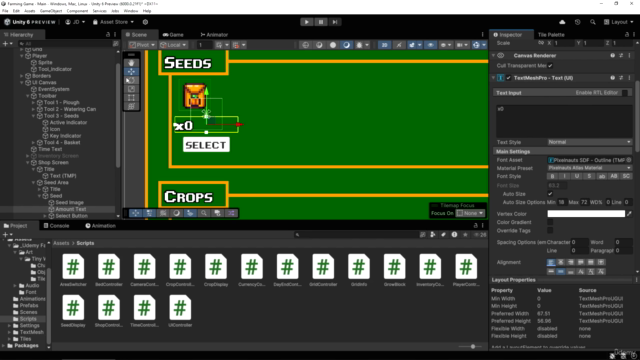The image size is (640, 360).
Task: Apply Bold font style button
Action: click(553, 176)
